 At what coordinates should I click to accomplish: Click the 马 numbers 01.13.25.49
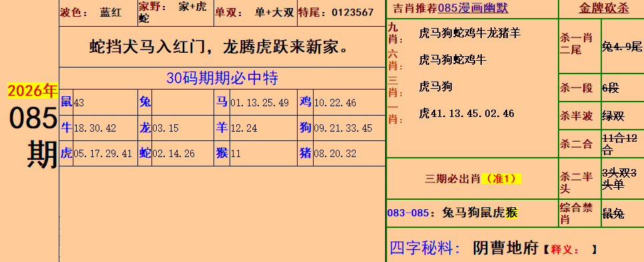[260, 103]
